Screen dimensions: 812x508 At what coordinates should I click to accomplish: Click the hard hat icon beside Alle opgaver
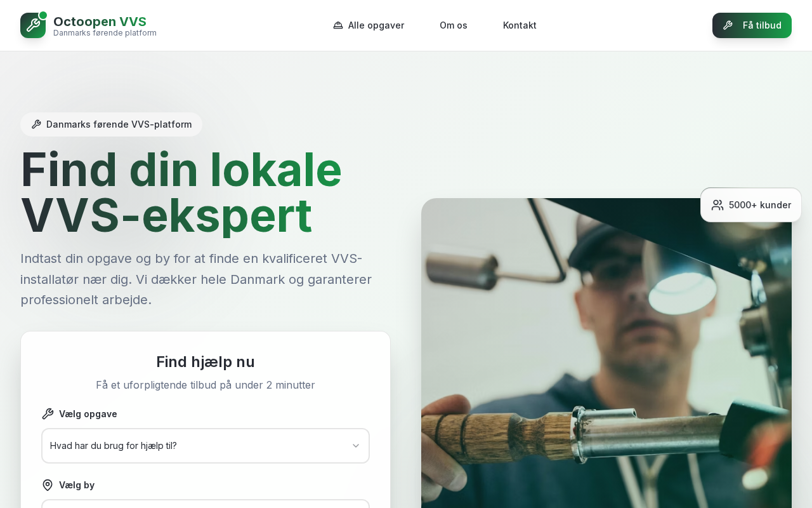(x=338, y=25)
